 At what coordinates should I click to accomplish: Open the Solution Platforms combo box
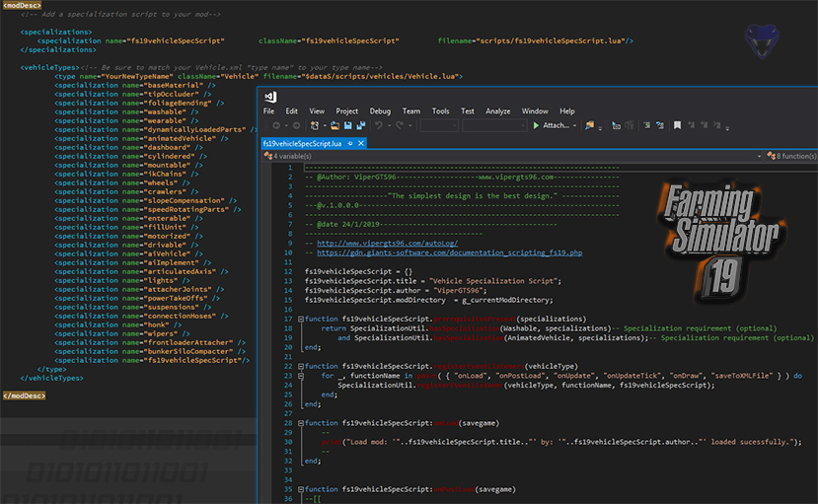tap(494, 125)
